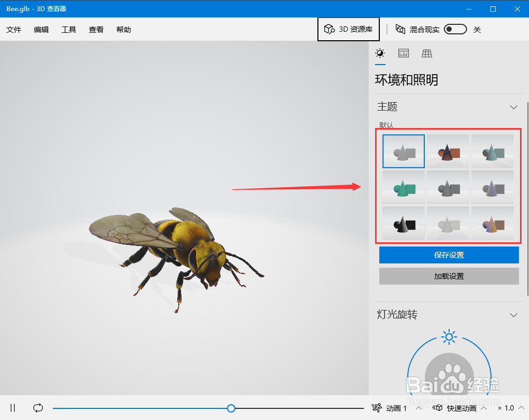Expand the 快速动画 chevron
This screenshot has width=529, height=420.
pyautogui.click(x=484, y=408)
